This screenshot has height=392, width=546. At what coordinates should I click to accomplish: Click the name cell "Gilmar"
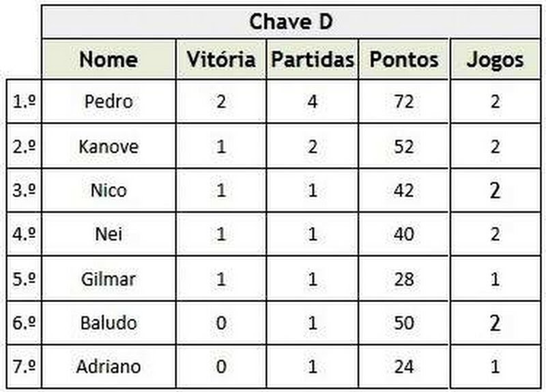tap(109, 279)
